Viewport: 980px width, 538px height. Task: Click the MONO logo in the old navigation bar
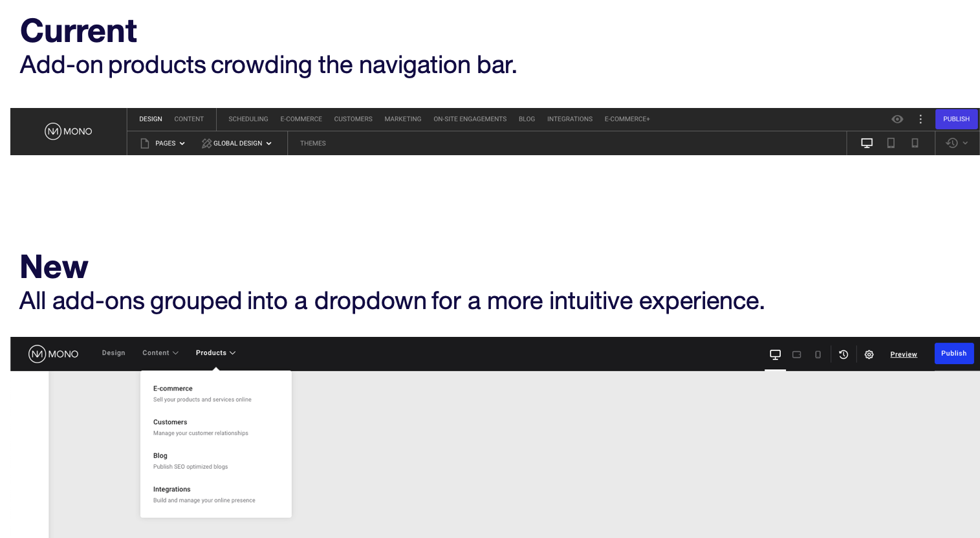point(69,131)
